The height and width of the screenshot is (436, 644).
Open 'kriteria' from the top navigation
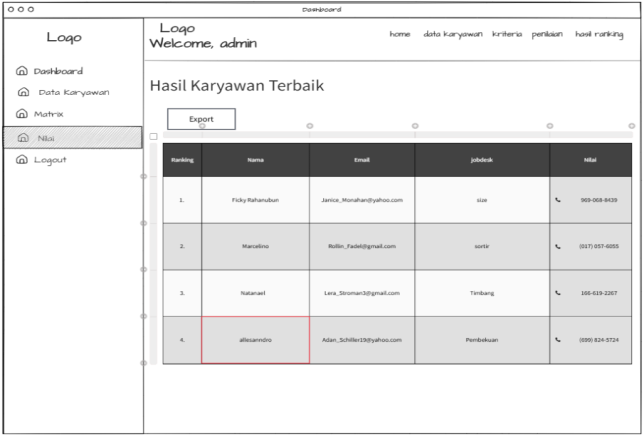point(507,34)
